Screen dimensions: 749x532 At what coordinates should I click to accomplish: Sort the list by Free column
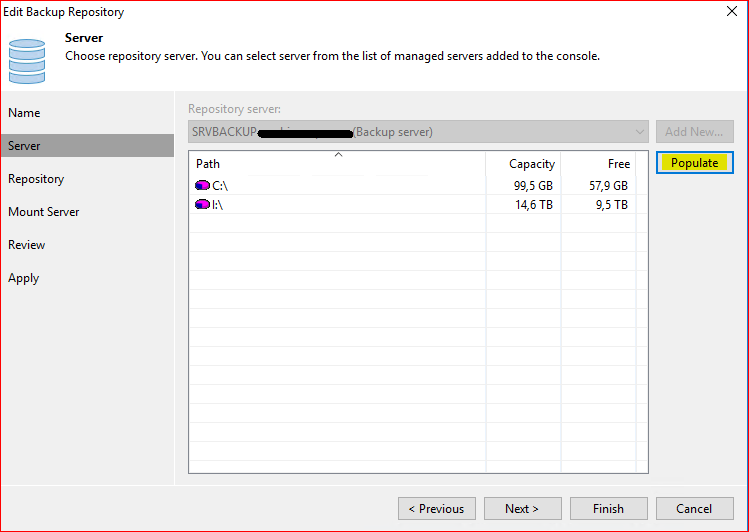(x=598, y=164)
